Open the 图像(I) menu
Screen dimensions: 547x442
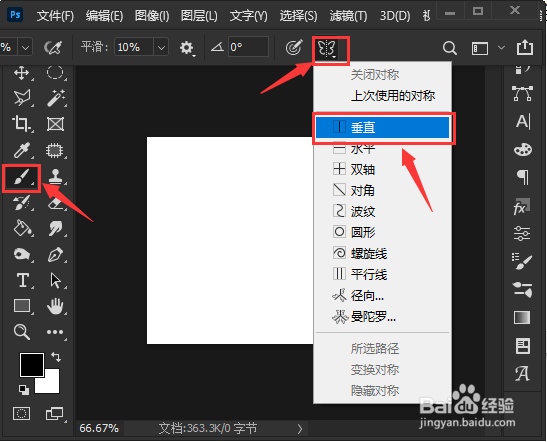tap(152, 16)
